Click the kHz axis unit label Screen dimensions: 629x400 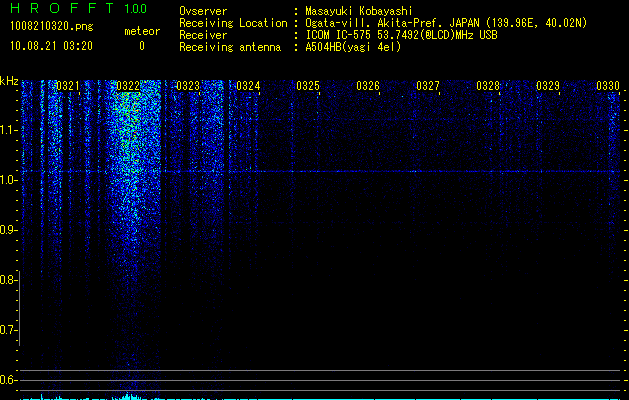9,81
